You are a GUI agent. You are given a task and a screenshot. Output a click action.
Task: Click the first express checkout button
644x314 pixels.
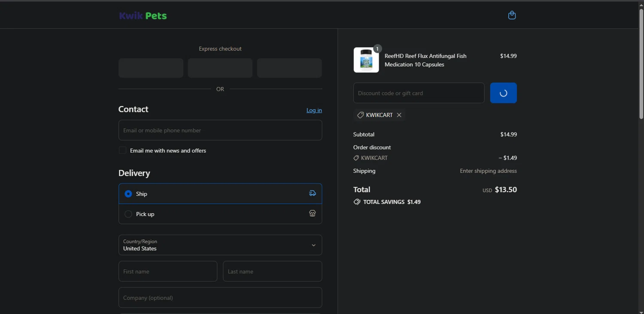151,68
